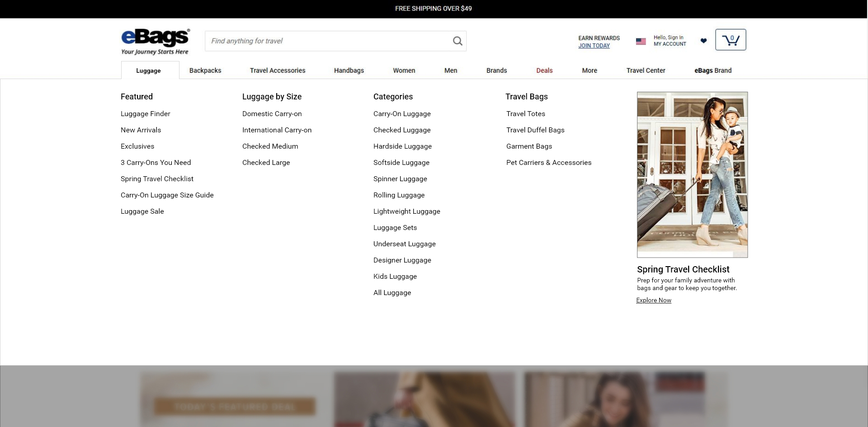Open Garment Bags link
The height and width of the screenshot is (427, 868).
click(529, 146)
